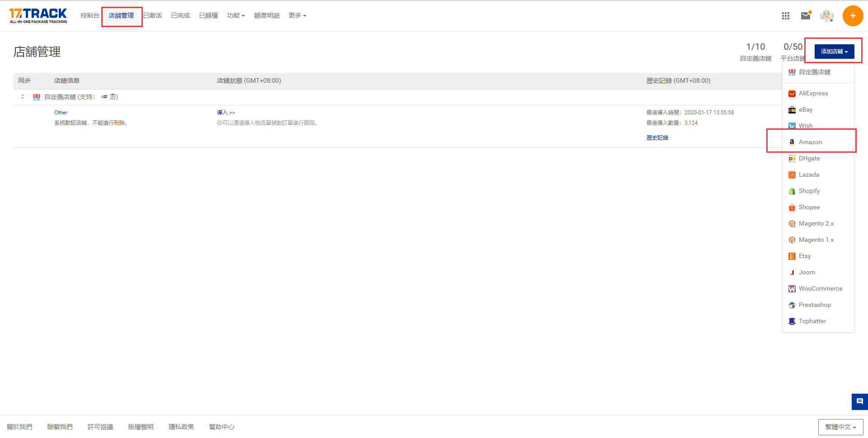Click the 導入 >> link

[x=226, y=113]
